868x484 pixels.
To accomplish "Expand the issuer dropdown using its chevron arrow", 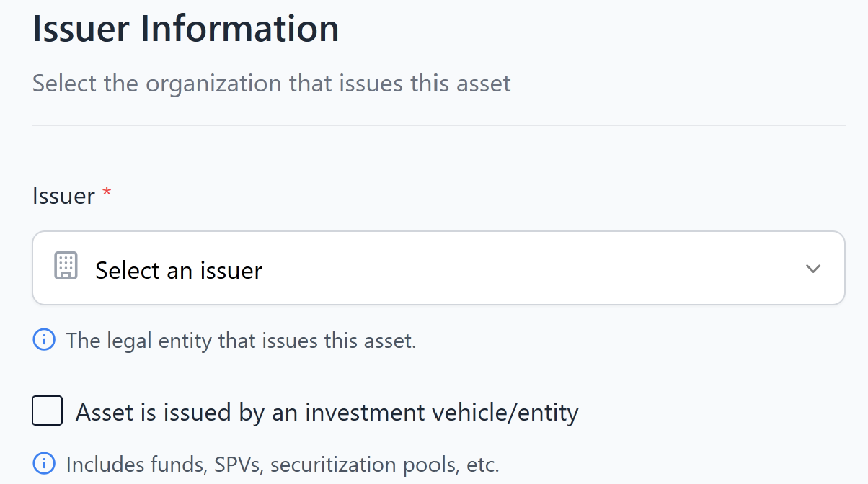I will tap(813, 269).
